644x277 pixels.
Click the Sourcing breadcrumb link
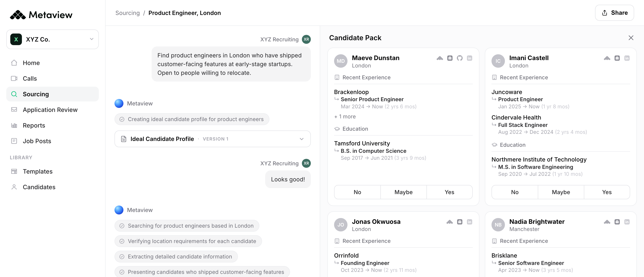click(x=127, y=13)
